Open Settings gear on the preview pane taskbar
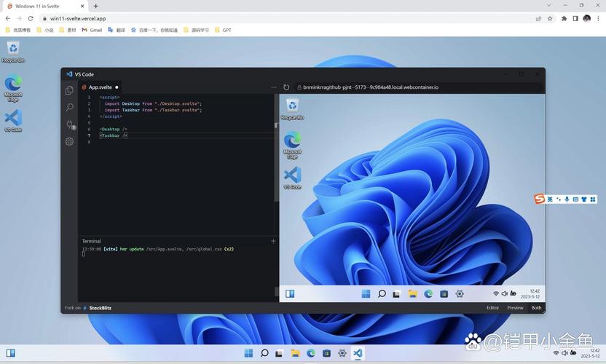 point(460,294)
